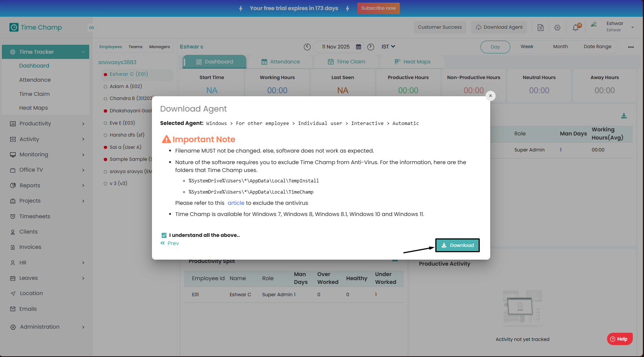Switch to the Dashboard tab
This screenshot has height=357, width=644.
tap(215, 62)
